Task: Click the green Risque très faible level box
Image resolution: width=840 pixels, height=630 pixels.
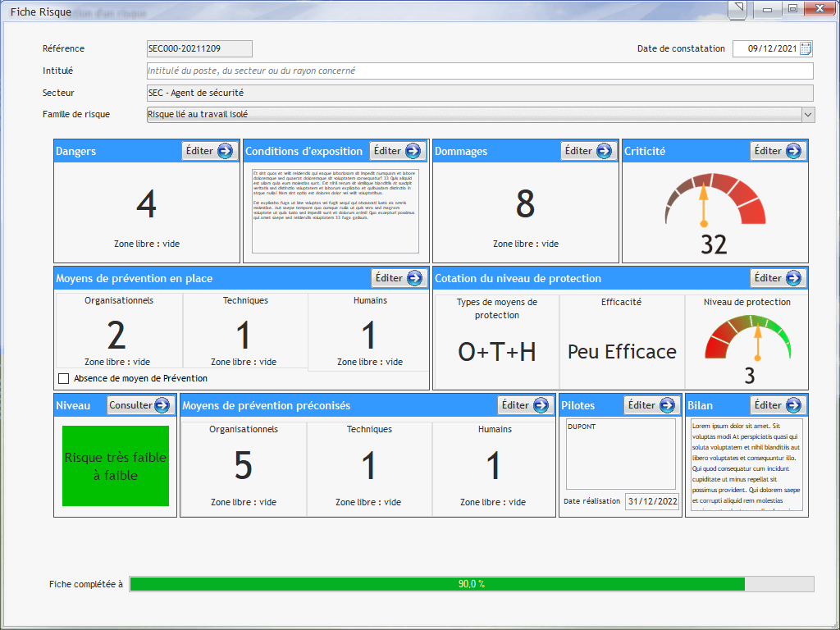Action: 116,466
